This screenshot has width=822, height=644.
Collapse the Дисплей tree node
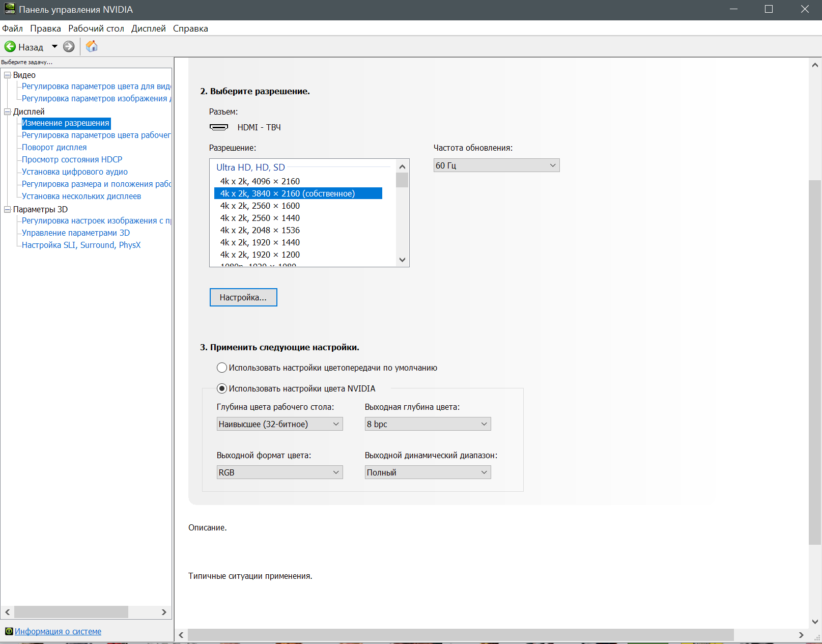coord(8,111)
